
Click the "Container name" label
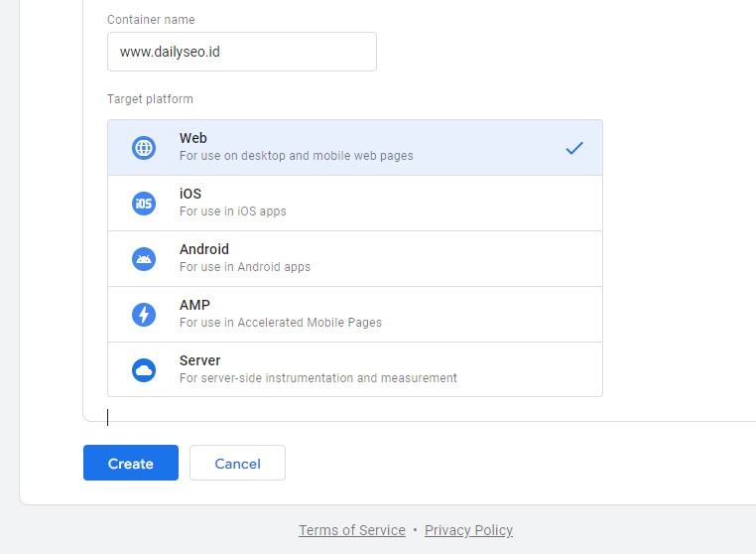click(x=151, y=20)
